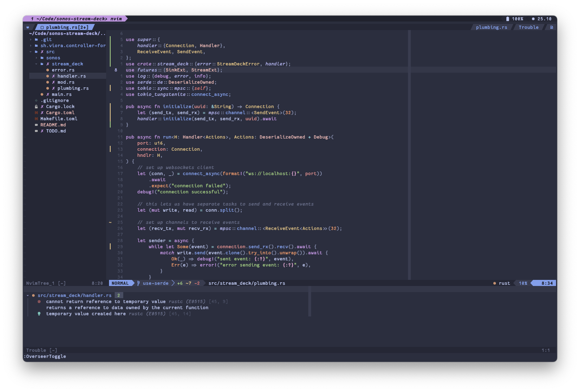
Task: Expand the .git folder chevron
Action: coord(31,40)
